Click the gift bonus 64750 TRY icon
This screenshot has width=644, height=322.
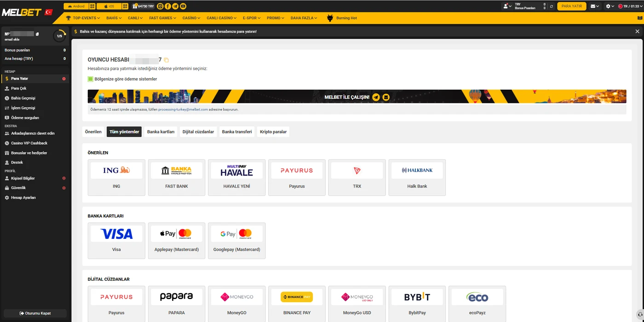pyautogui.click(x=143, y=6)
